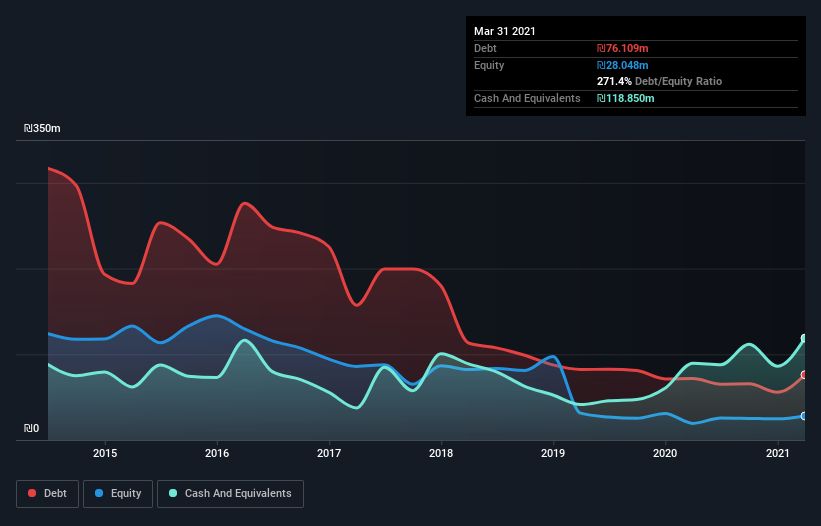Click the ₪350m y-axis label

pyautogui.click(x=42, y=128)
